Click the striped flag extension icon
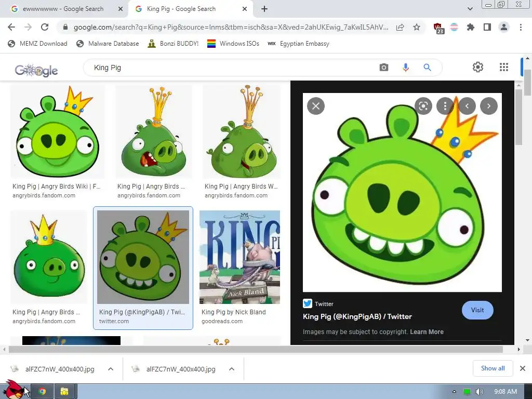 [x=454, y=27]
